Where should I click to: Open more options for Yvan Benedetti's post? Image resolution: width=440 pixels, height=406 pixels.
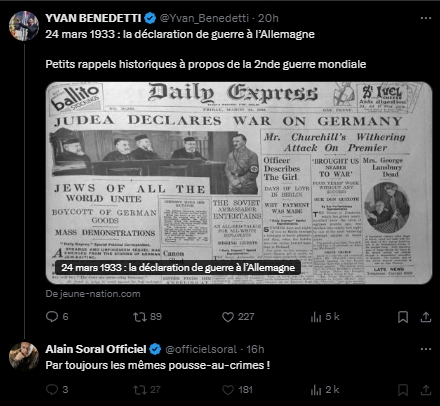[426, 18]
